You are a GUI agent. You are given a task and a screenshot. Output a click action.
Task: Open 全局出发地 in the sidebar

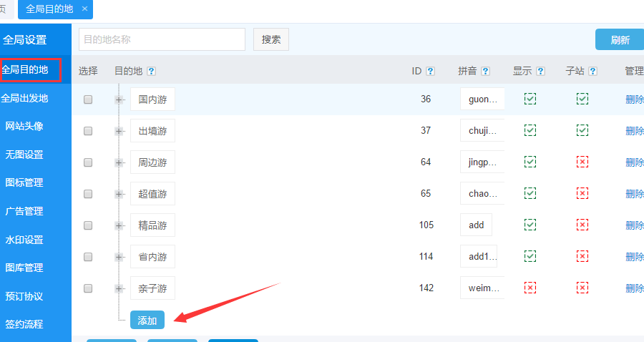click(26, 98)
